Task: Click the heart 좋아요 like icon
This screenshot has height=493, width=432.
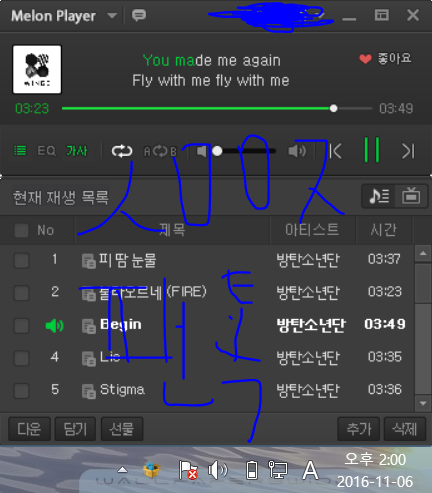Action: click(x=365, y=59)
